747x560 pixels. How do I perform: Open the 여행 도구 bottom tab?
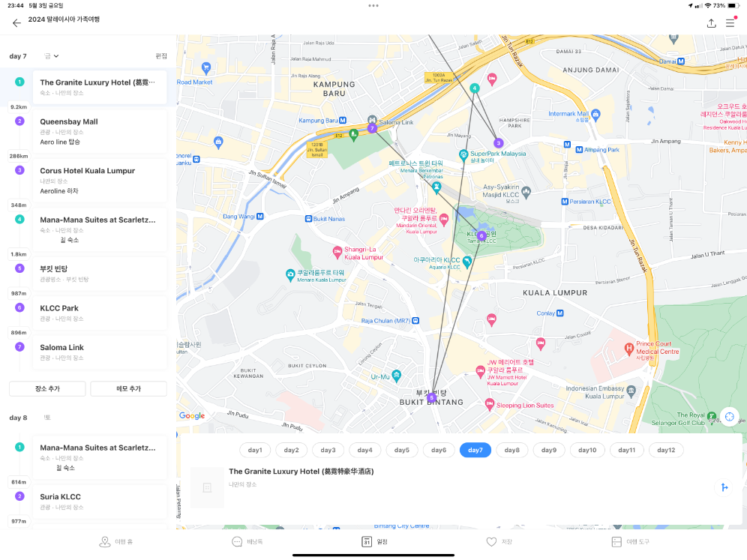[630, 542]
